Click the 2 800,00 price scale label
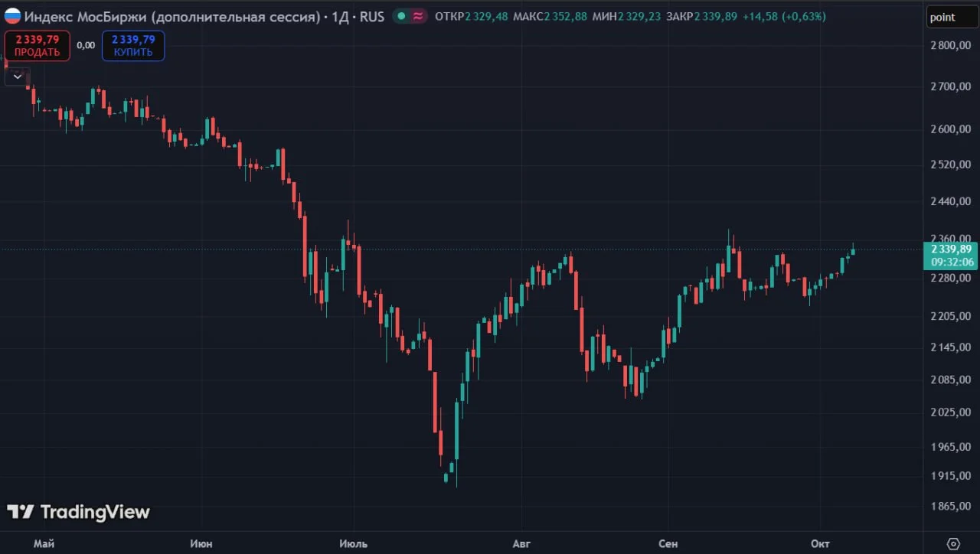Viewport: 980px width, 554px height. click(x=950, y=46)
